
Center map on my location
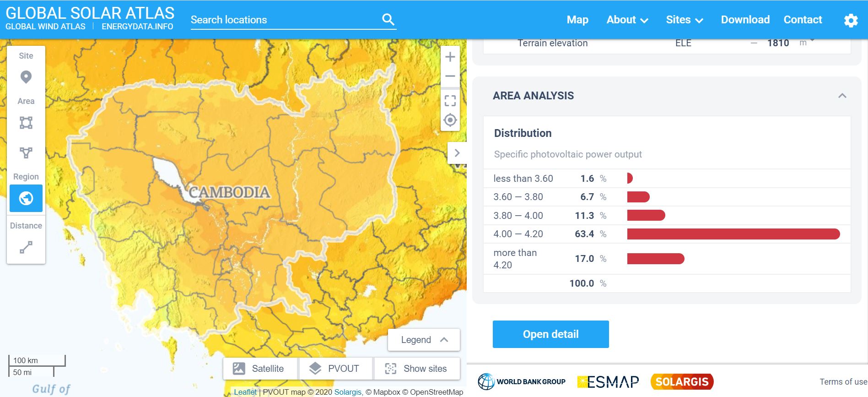450,120
